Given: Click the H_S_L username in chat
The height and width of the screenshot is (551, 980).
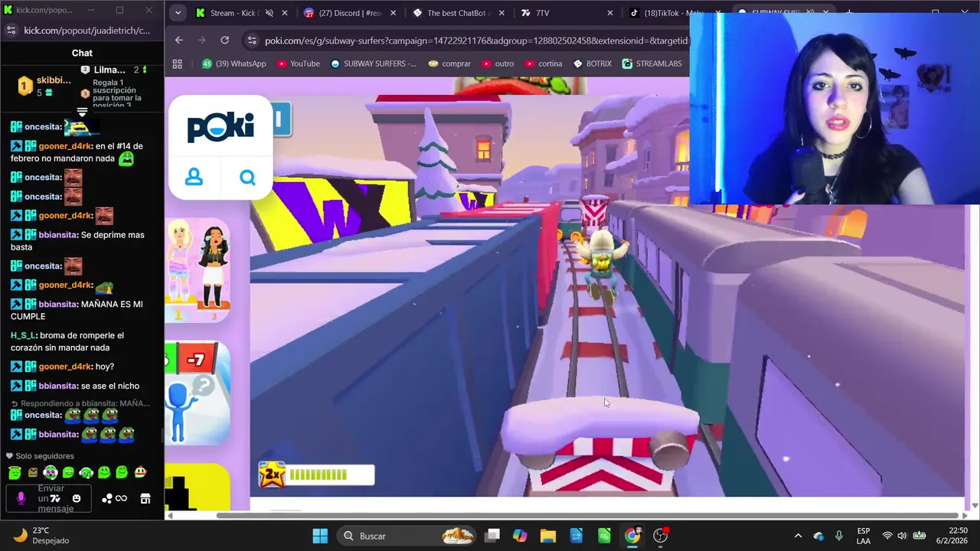Looking at the screenshot, I should click(23, 335).
